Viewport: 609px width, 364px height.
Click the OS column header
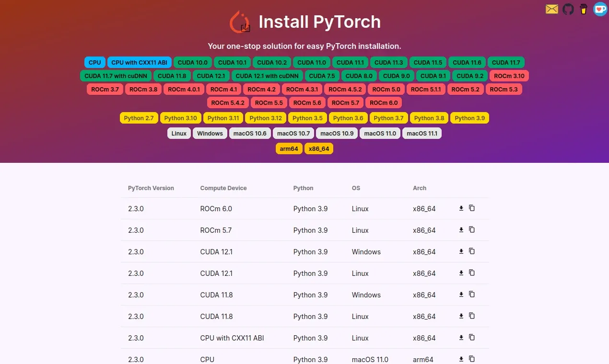click(356, 188)
